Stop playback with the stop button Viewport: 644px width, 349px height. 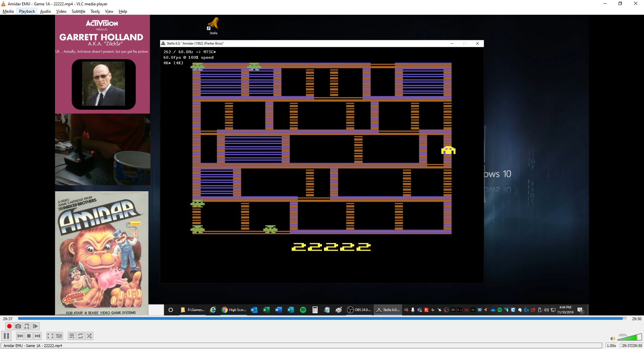click(29, 336)
